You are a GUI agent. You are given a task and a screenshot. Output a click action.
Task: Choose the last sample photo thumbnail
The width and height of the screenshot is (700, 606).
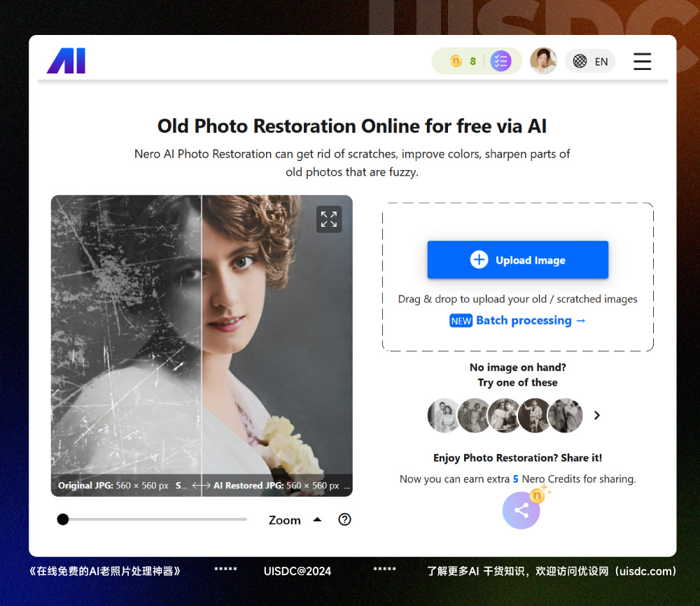pyautogui.click(x=565, y=416)
